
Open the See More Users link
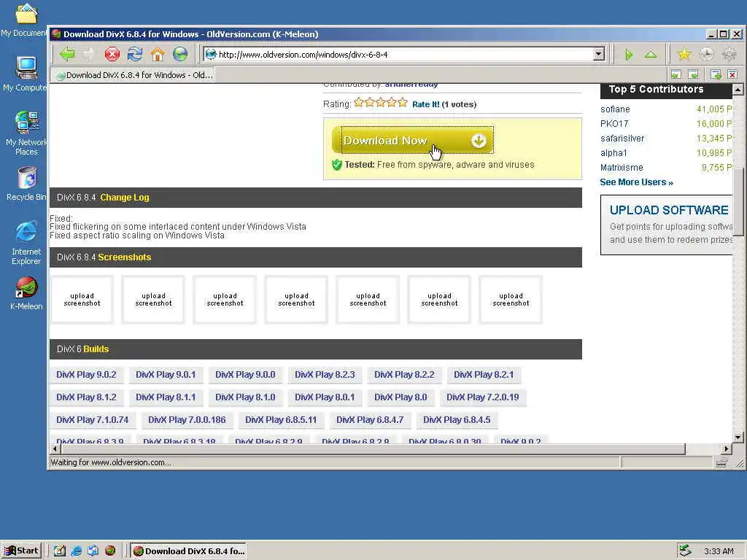[x=636, y=182]
